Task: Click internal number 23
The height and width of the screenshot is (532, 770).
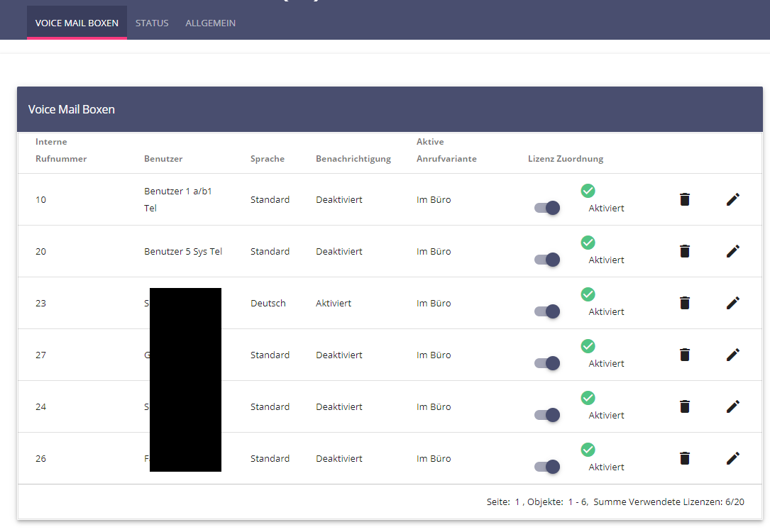Action: (x=40, y=304)
